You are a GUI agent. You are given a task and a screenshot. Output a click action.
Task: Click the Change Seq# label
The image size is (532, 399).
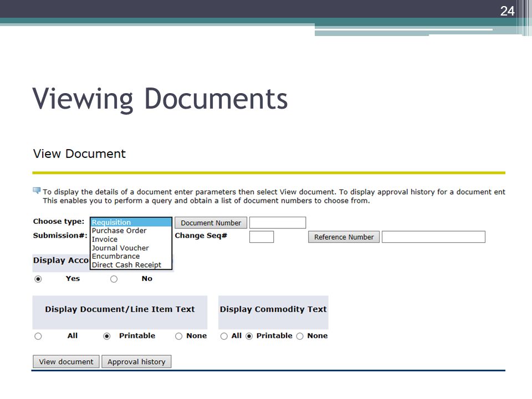[201, 236]
